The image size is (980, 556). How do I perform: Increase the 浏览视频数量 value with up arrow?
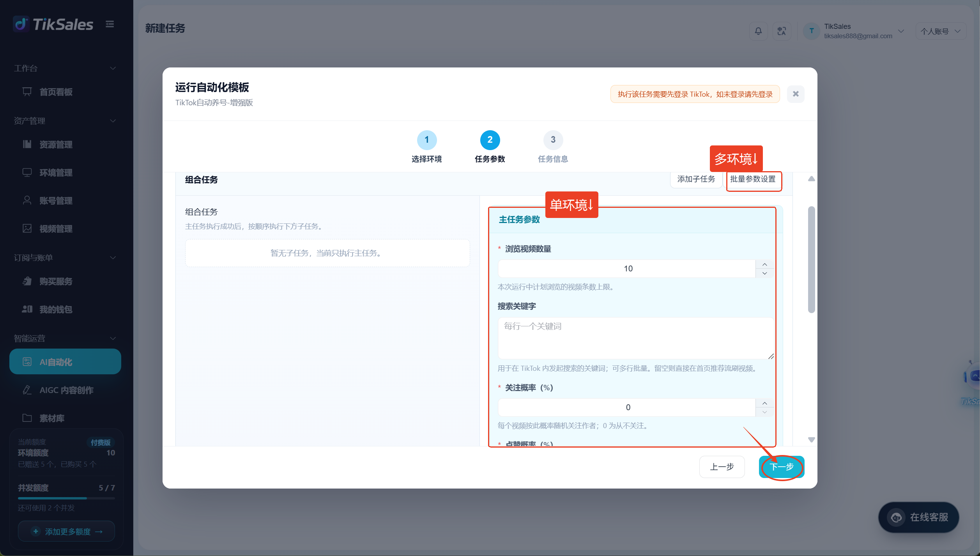(x=765, y=264)
